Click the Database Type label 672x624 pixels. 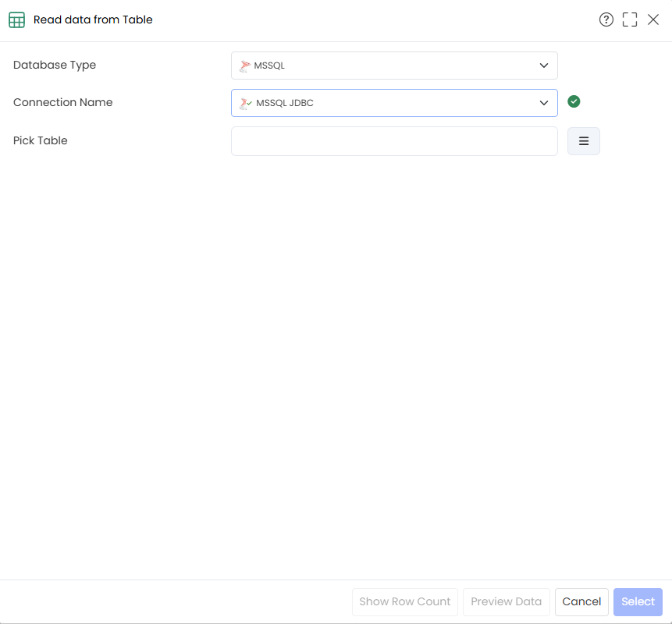click(55, 65)
